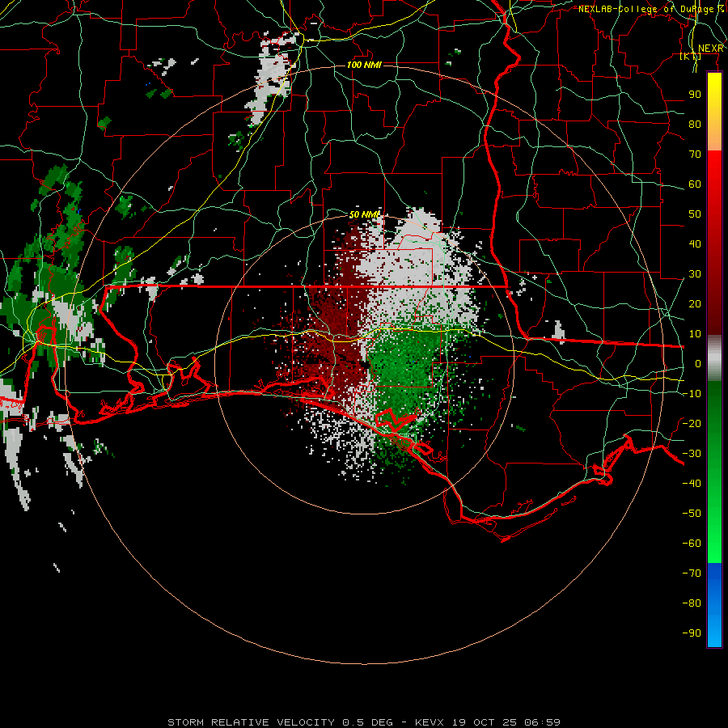Screen dimensions: 728x728
Task: Click the positive "90" color scale label
Action: pos(695,95)
